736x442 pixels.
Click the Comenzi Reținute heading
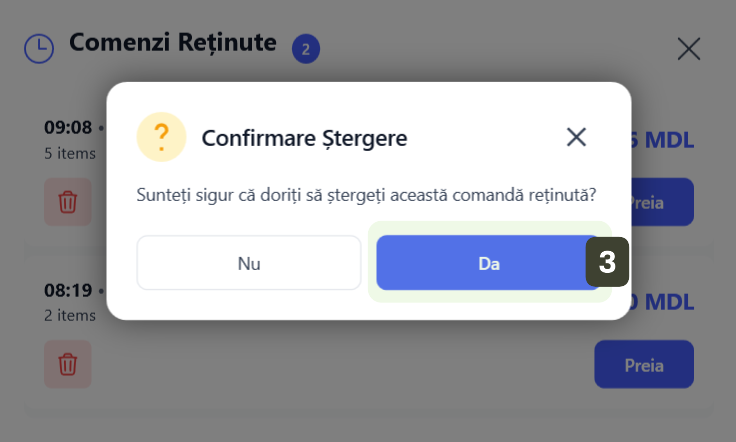(172, 42)
